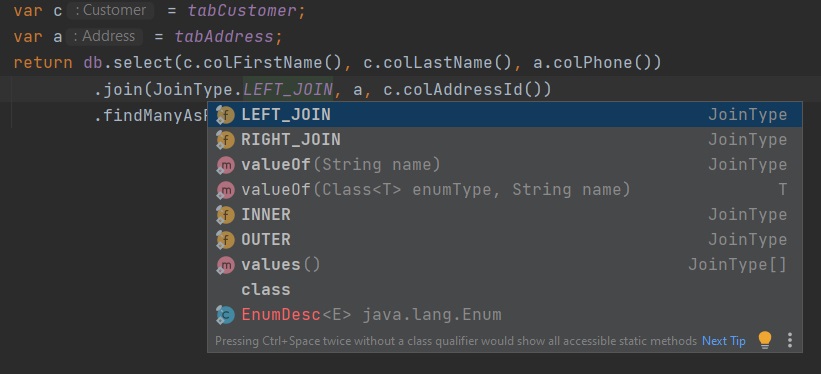Click the EnumDesc class icon
The width and height of the screenshot is (821, 374).
tap(225, 315)
